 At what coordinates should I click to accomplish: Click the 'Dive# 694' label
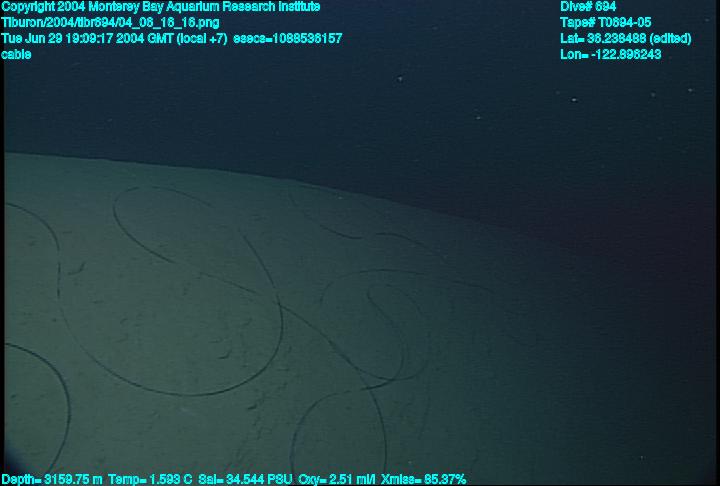tap(588, 7)
